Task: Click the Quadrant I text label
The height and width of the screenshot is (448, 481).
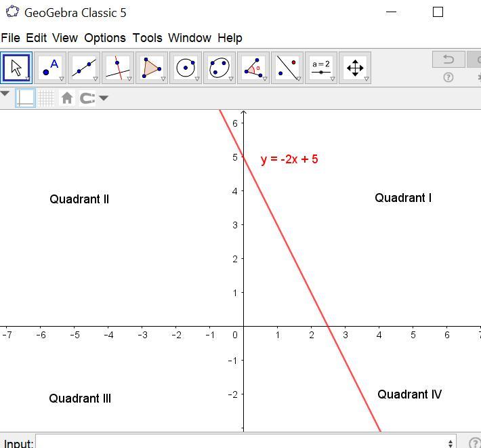Action: point(403,198)
